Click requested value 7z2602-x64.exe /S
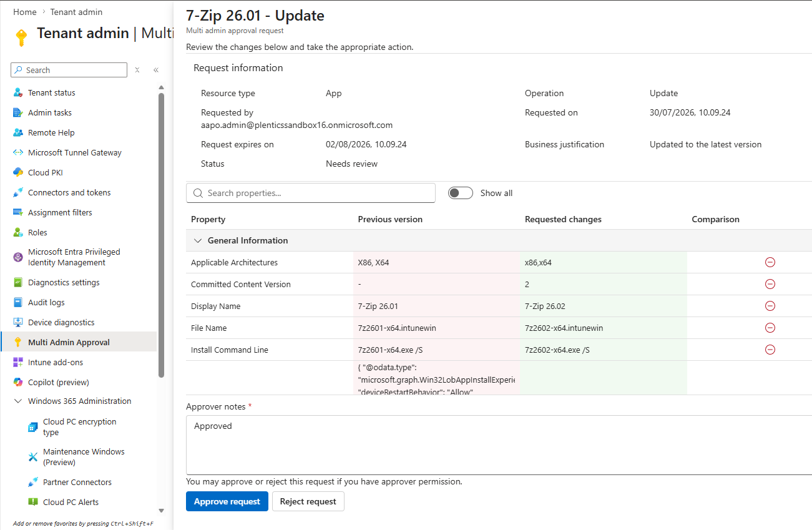 click(557, 350)
